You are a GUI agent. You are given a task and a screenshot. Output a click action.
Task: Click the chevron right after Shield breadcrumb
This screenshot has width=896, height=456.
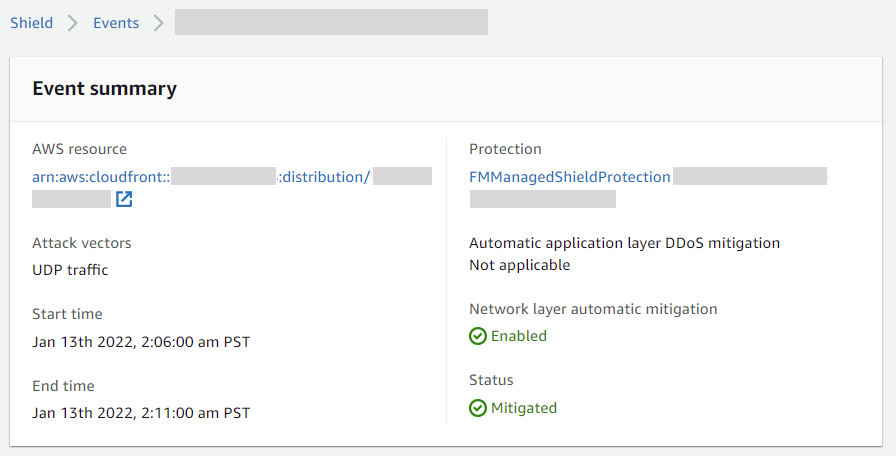(73, 23)
